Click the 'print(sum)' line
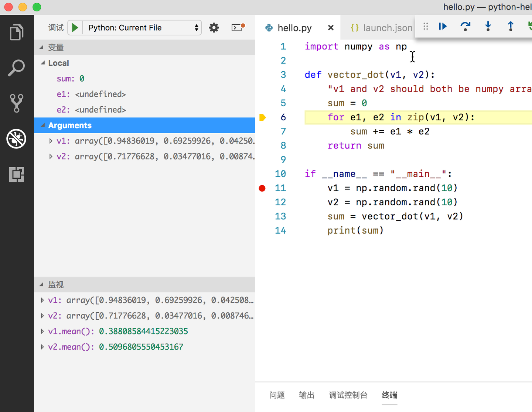Image resolution: width=532 pixels, height=412 pixels. click(355, 231)
